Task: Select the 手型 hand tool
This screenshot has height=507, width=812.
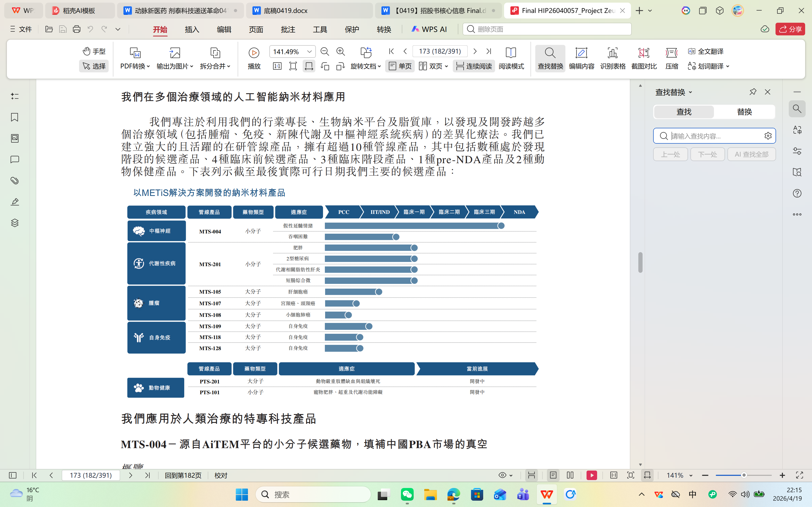Action: click(94, 51)
